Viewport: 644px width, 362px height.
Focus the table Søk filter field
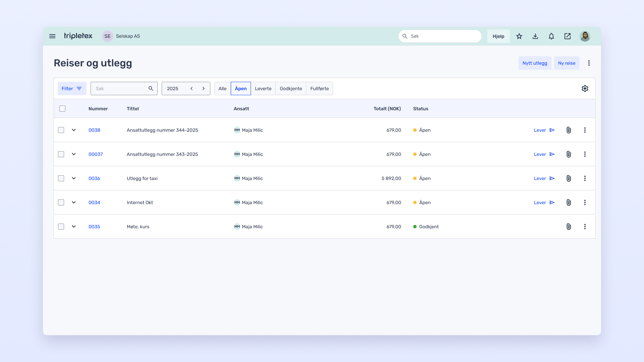point(124,88)
